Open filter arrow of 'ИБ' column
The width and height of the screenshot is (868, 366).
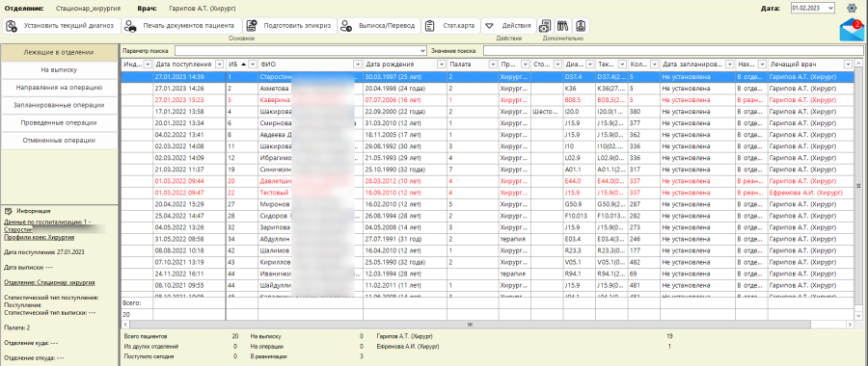click(254, 65)
